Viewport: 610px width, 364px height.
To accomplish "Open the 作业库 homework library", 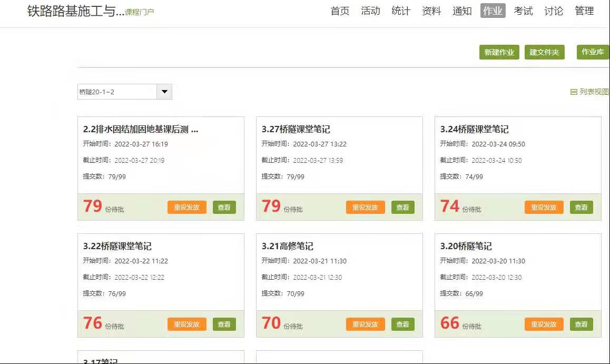I will (593, 52).
